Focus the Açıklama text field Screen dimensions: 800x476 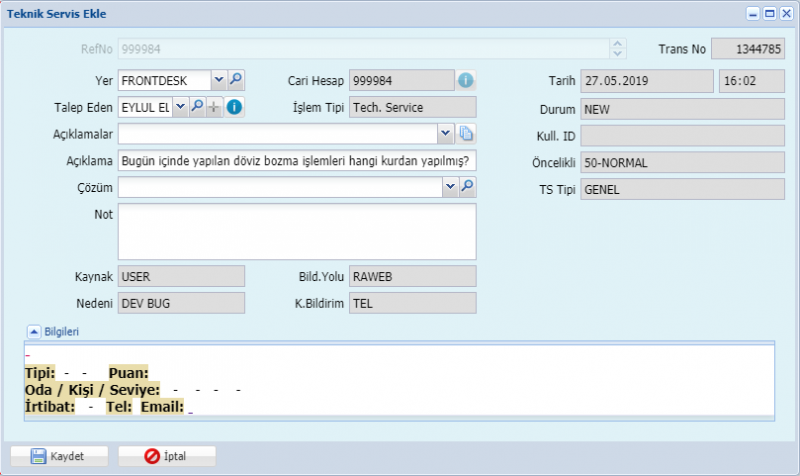[297, 161]
